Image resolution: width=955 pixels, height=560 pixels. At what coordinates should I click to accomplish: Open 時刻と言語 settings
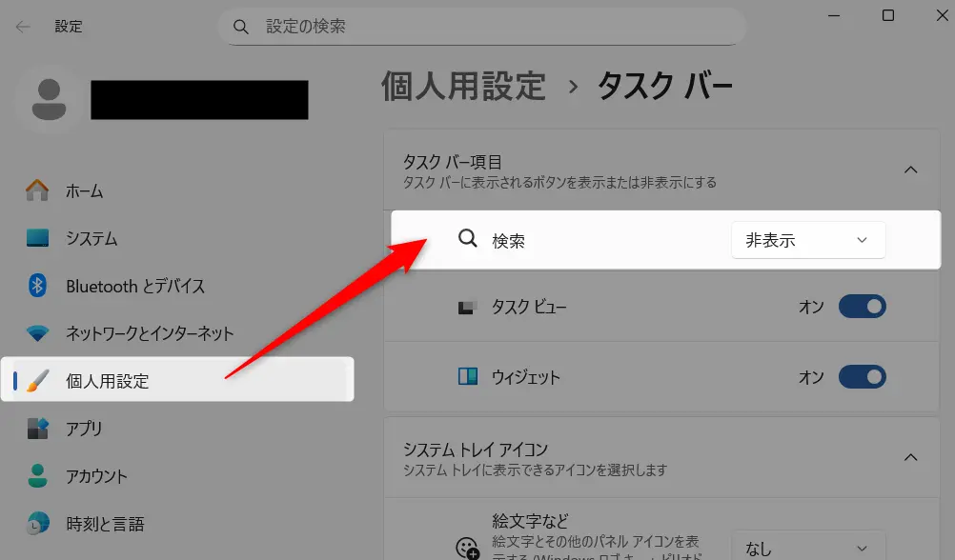click(36, 523)
